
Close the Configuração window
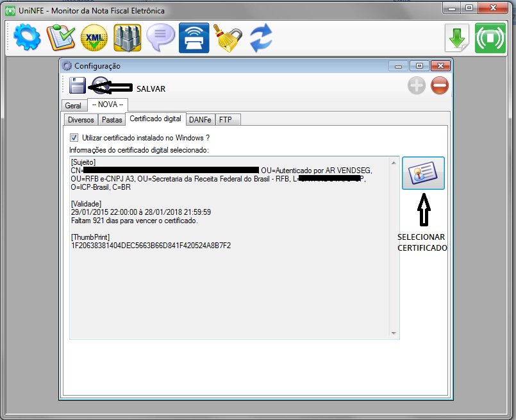point(440,66)
